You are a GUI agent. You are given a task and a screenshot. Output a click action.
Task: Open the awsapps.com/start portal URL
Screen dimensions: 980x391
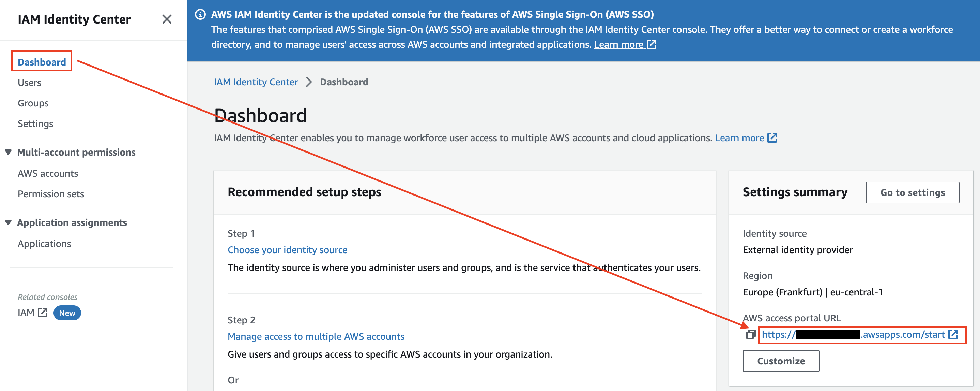853,335
